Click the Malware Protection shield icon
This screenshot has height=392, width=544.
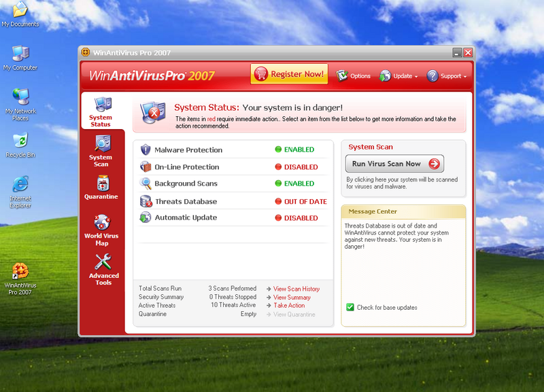click(x=146, y=149)
